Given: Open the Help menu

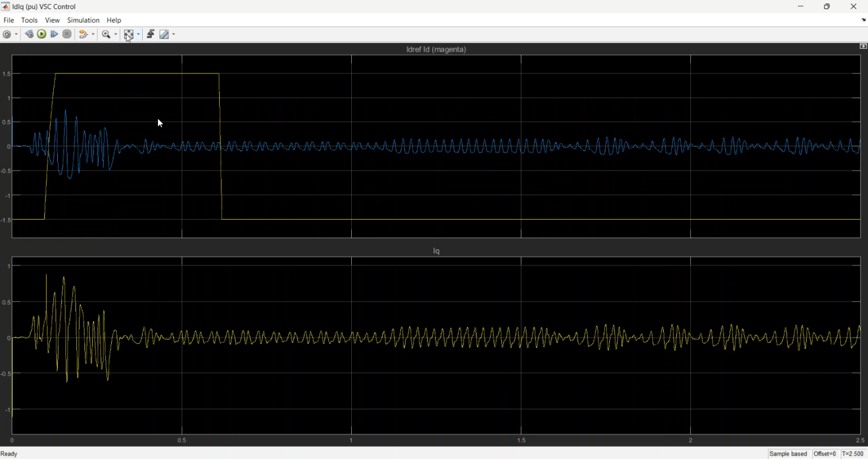Looking at the screenshot, I should [114, 20].
